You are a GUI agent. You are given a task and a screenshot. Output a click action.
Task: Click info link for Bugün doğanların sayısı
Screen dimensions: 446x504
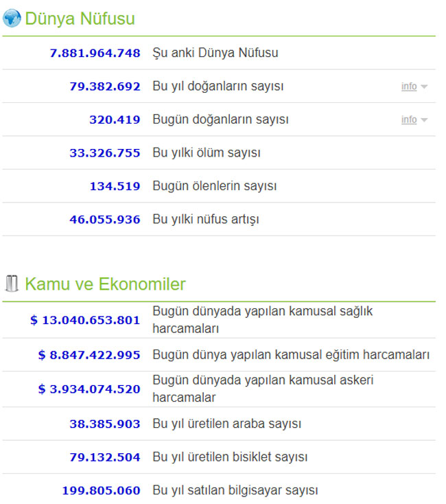tap(409, 119)
